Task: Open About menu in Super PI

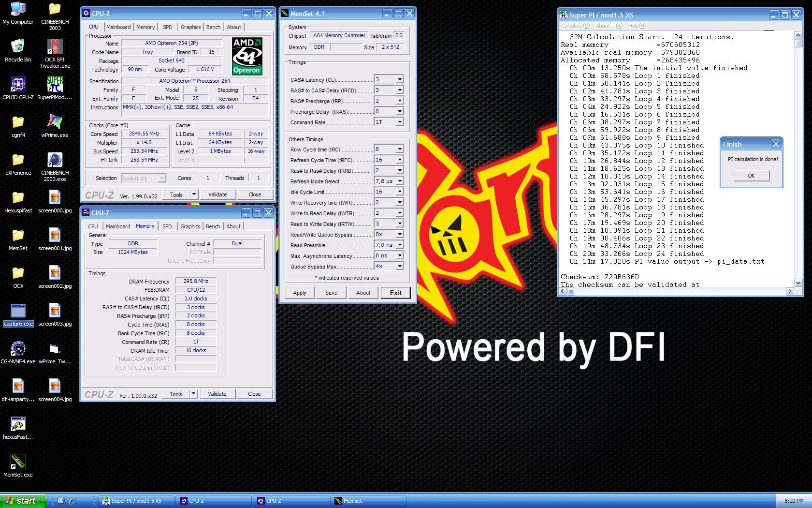Action: pyautogui.click(x=609, y=26)
